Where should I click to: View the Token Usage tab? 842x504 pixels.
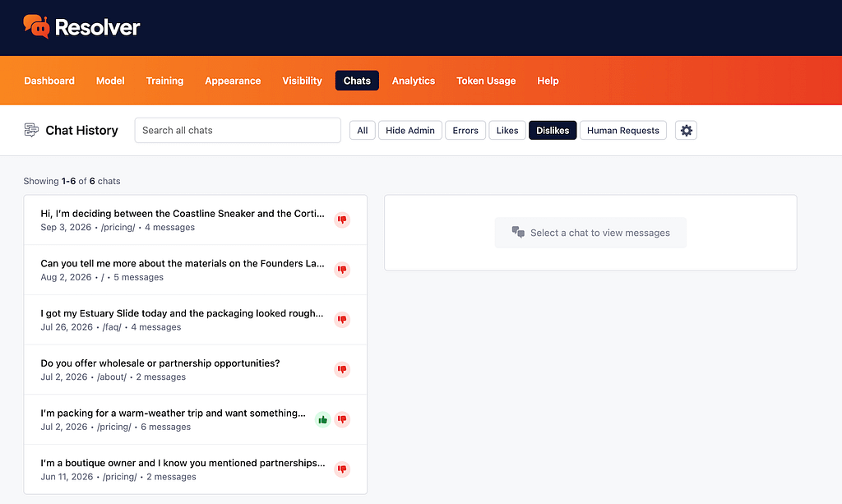click(486, 81)
